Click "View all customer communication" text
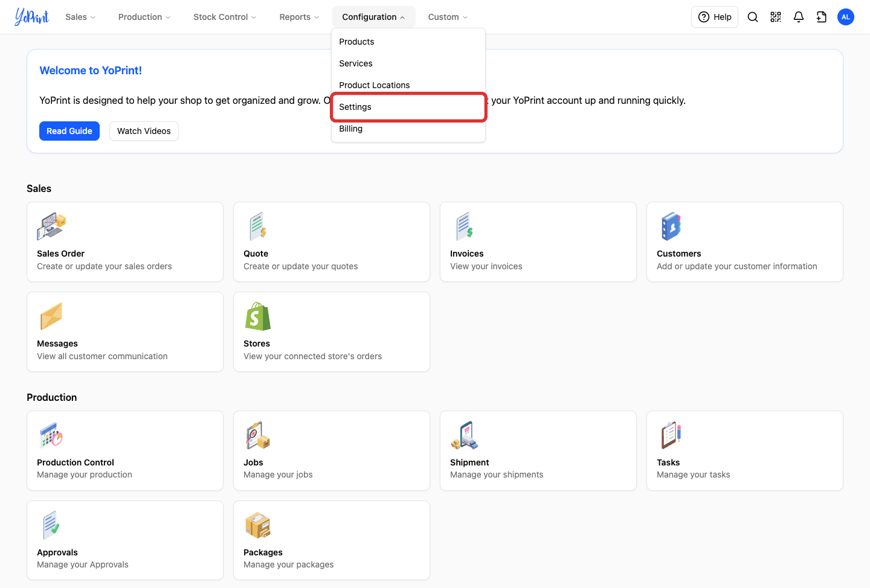Viewport: 870px width, 588px height. coord(102,356)
